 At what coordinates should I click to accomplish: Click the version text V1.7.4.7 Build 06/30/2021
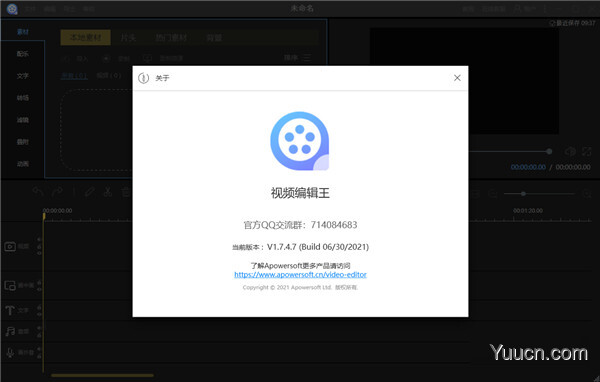pos(318,247)
